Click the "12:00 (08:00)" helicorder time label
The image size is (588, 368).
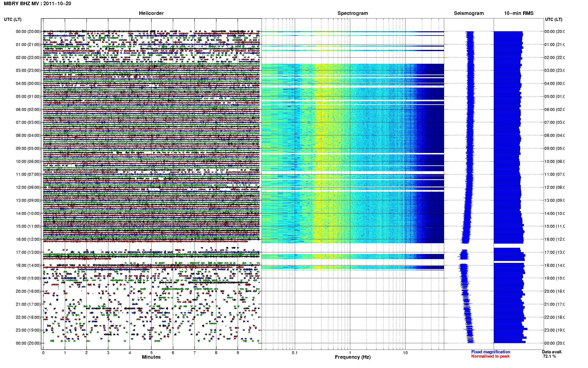28,187
